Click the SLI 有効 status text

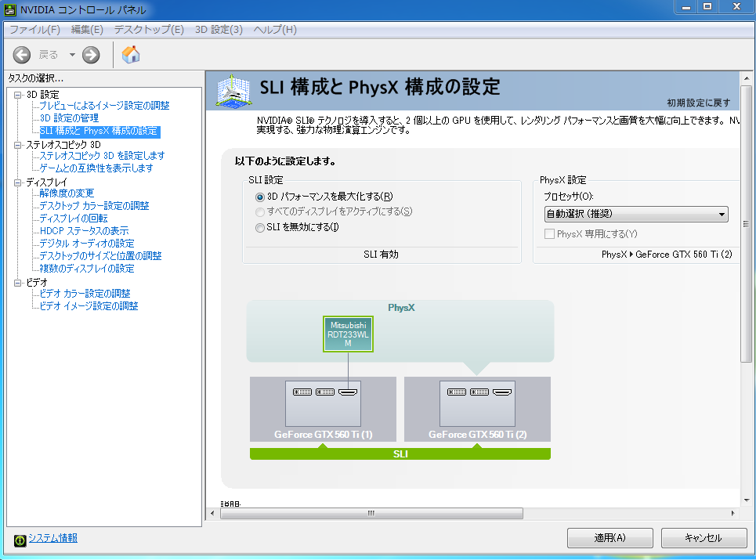381,255
